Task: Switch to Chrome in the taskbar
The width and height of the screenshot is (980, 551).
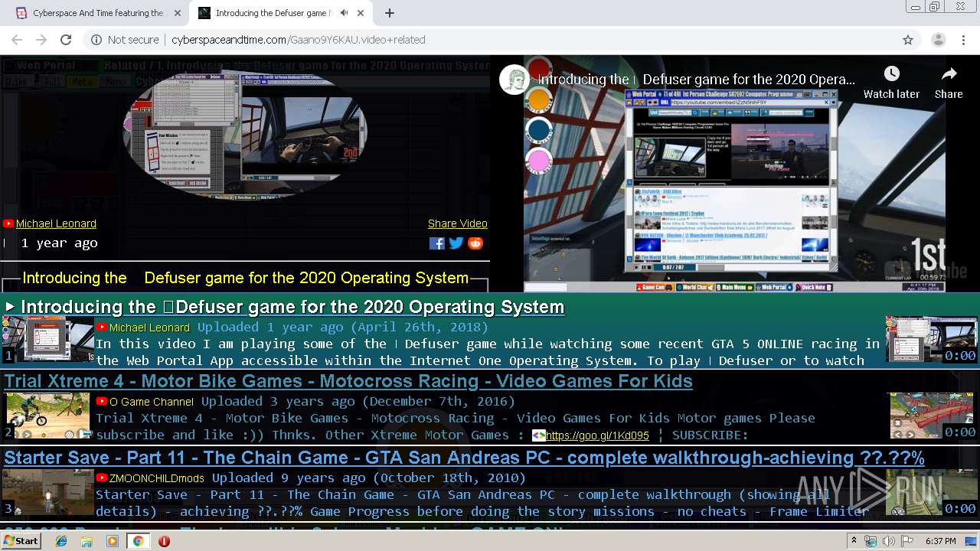Action: coord(138,541)
